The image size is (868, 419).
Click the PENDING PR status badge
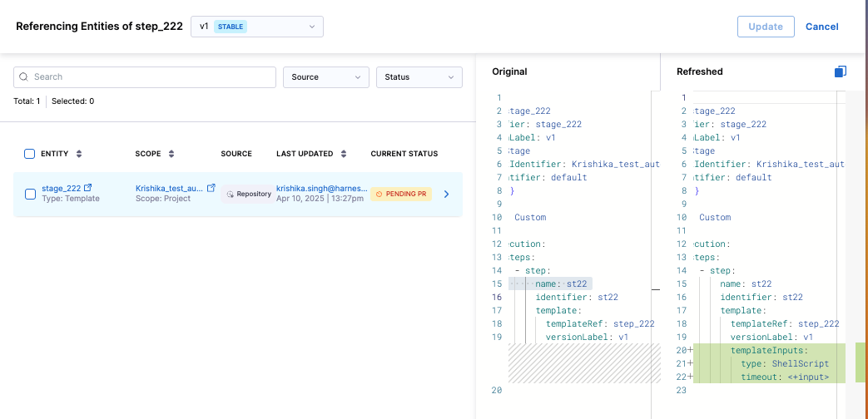click(x=401, y=195)
